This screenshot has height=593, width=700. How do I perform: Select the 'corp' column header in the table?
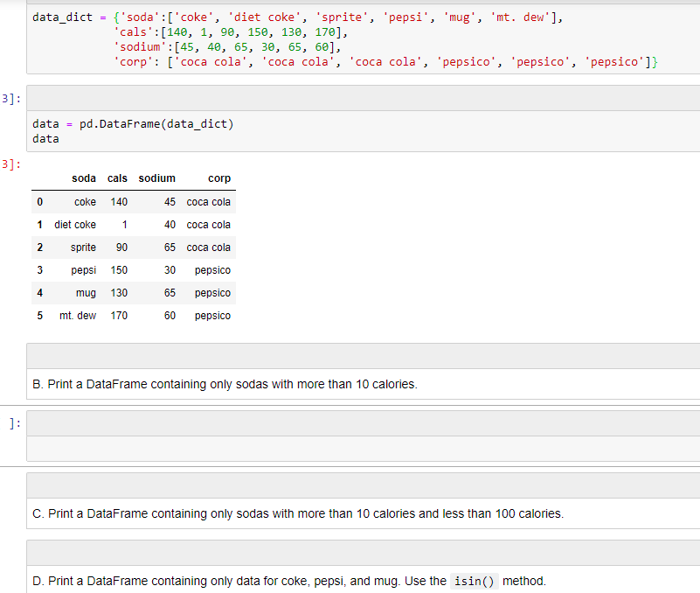pos(218,178)
